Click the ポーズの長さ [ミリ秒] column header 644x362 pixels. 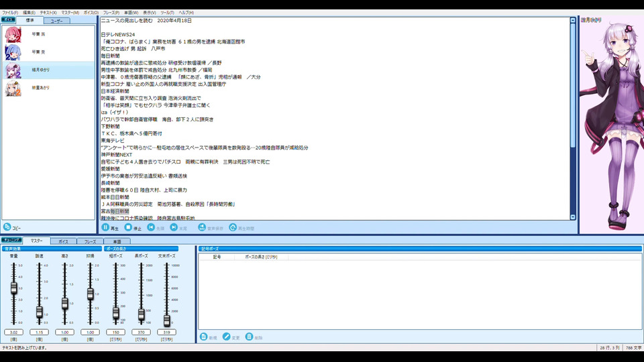(x=261, y=257)
